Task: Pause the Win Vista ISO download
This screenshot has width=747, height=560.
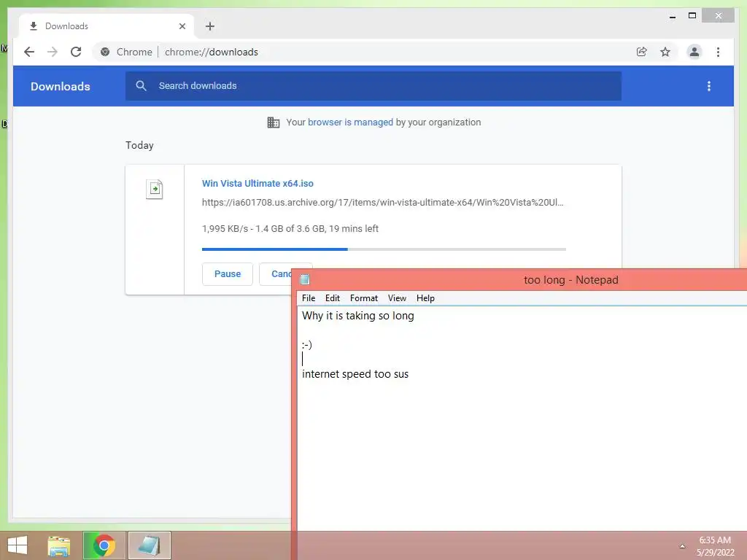Action: pos(228,274)
